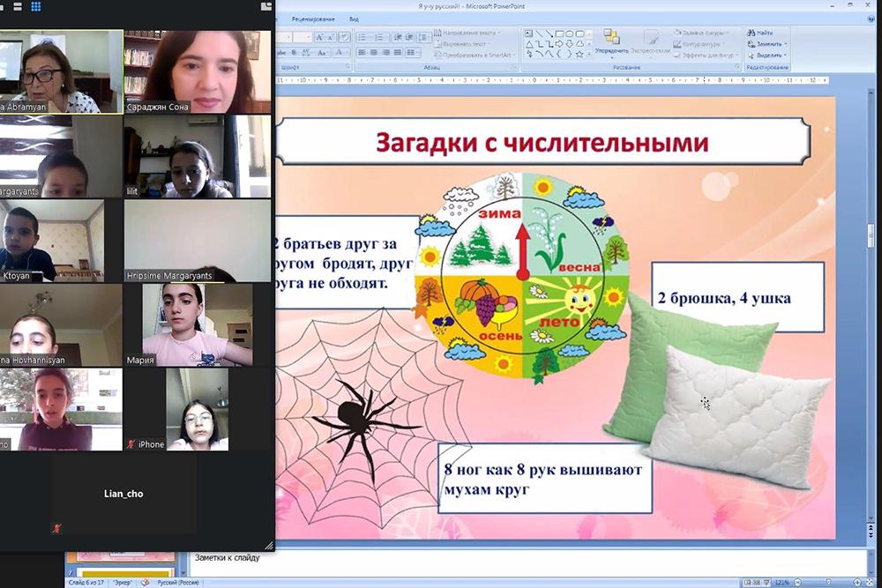The image size is (882, 588).
Task: Expand the shapes gallery dropdown arrow
Action: pyautogui.click(x=589, y=54)
